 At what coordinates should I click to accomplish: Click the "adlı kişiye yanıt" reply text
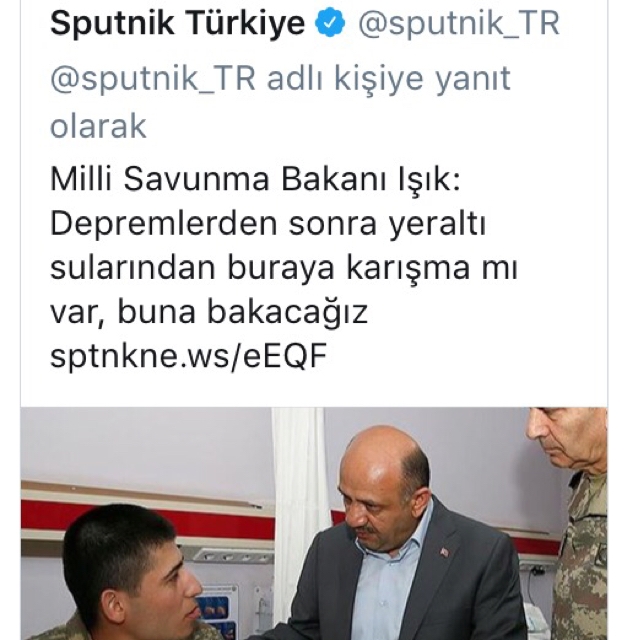click(389, 79)
